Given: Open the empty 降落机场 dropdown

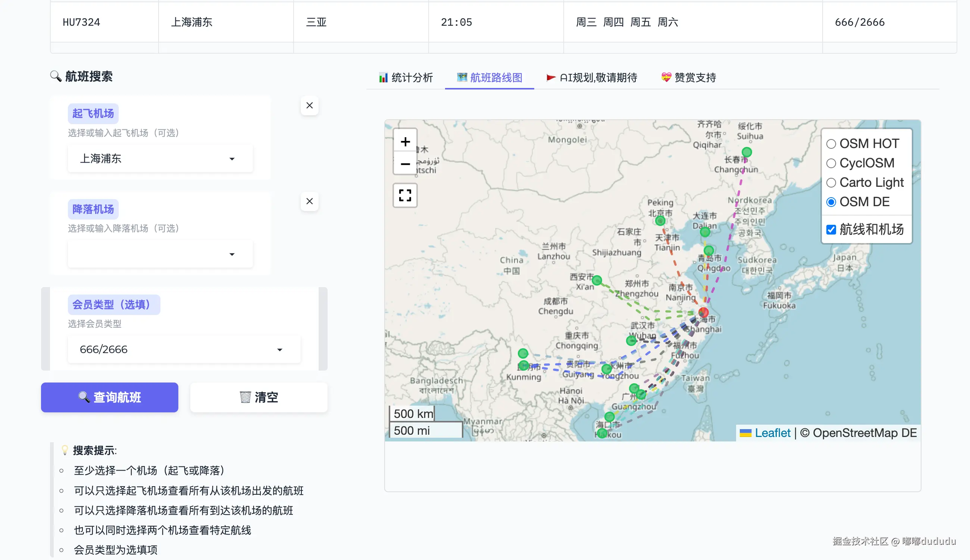Looking at the screenshot, I should [x=160, y=254].
